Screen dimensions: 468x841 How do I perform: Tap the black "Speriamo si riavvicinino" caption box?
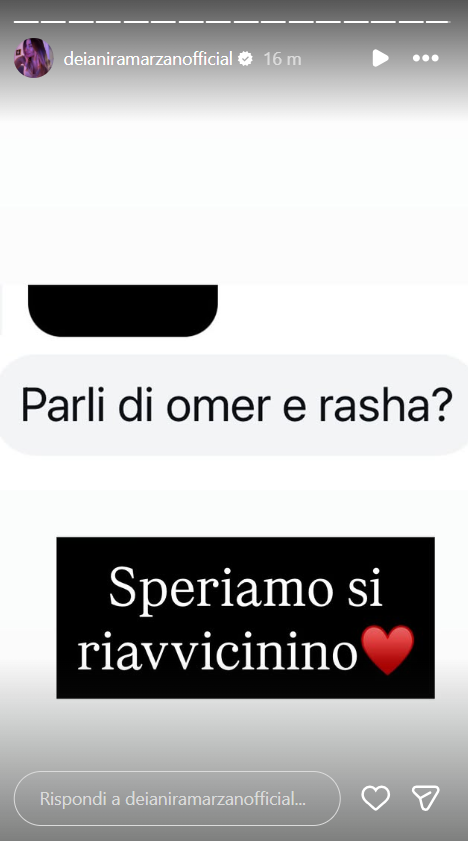(246, 618)
